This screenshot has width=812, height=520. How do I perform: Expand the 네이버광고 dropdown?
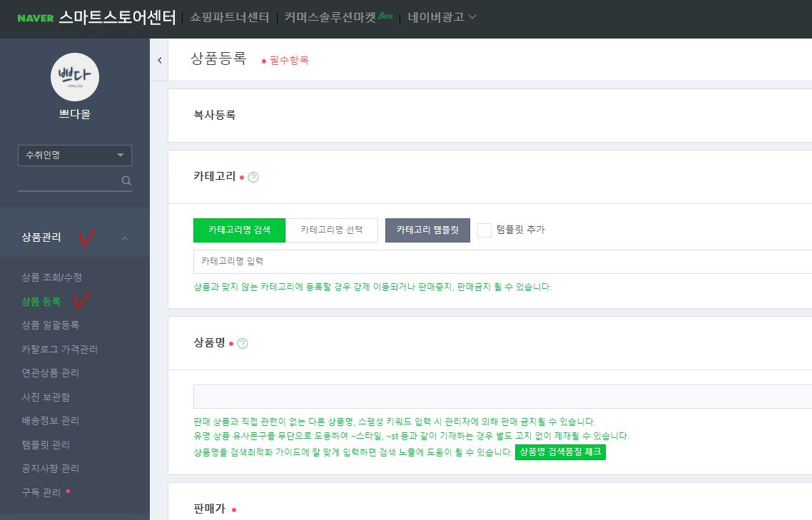442,17
